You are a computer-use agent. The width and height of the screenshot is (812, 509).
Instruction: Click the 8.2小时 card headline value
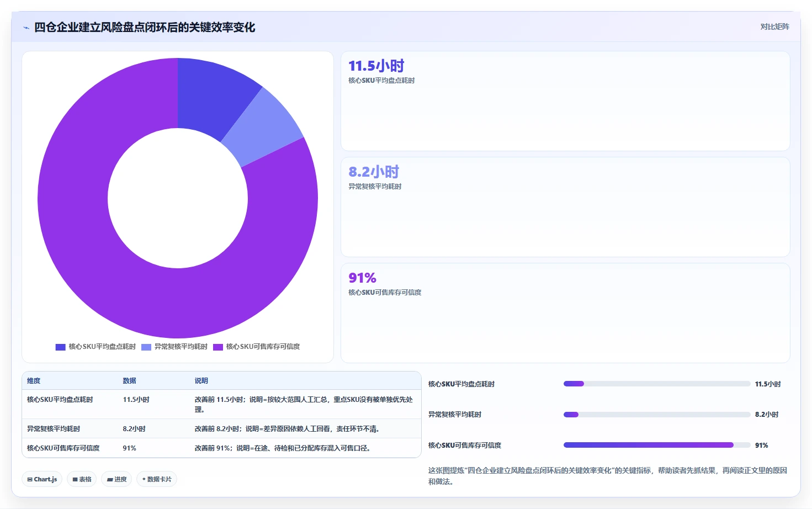point(374,172)
